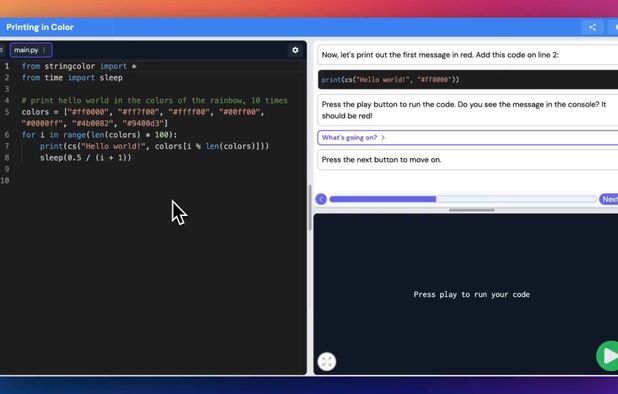Click the "Press play to run your code" console
This screenshot has height=394, width=618.
[x=471, y=294]
